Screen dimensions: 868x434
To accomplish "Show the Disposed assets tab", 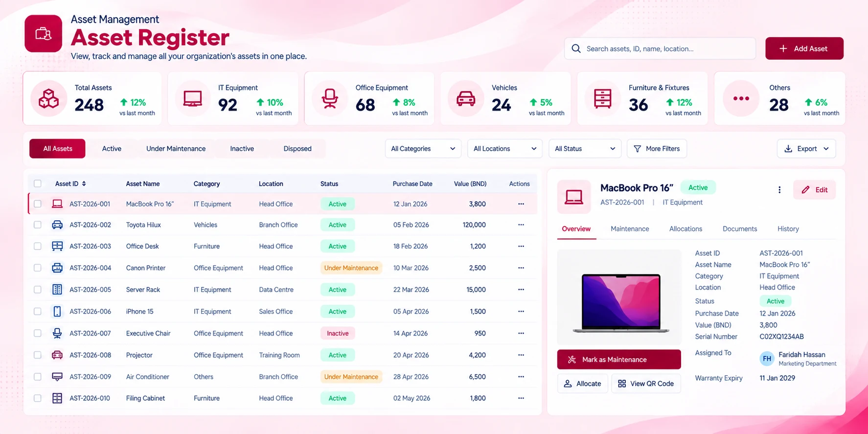I will [x=297, y=149].
